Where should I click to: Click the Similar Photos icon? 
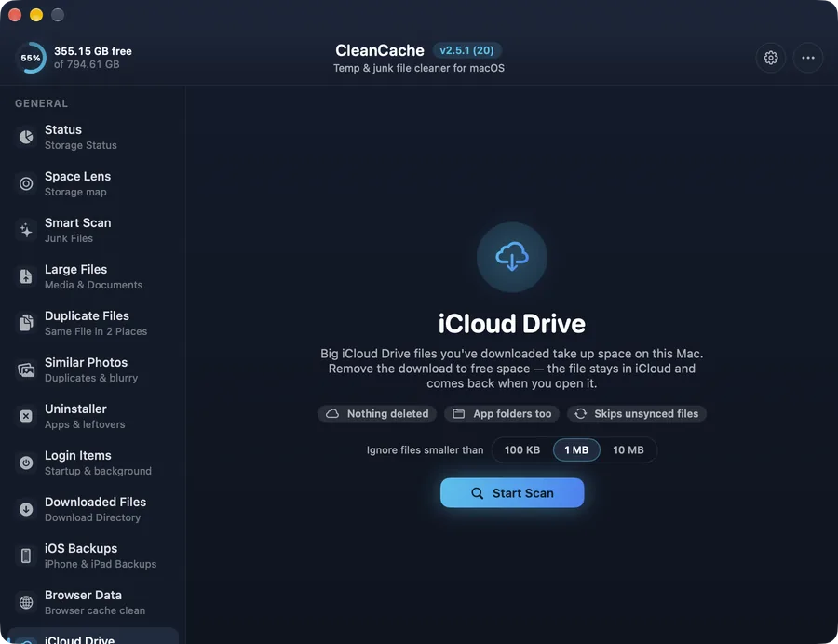pyautogui.click(x=26, y=369)
